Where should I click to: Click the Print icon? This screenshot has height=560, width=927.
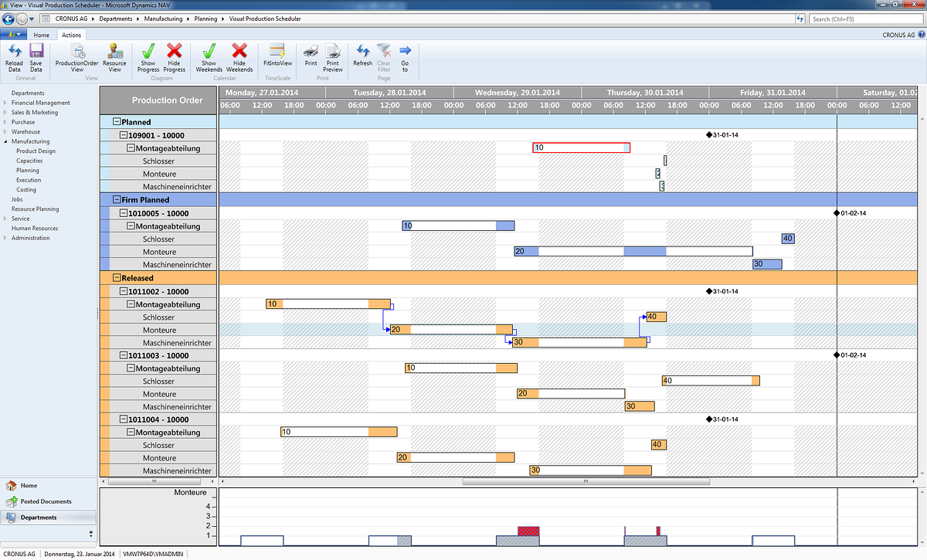311,56
